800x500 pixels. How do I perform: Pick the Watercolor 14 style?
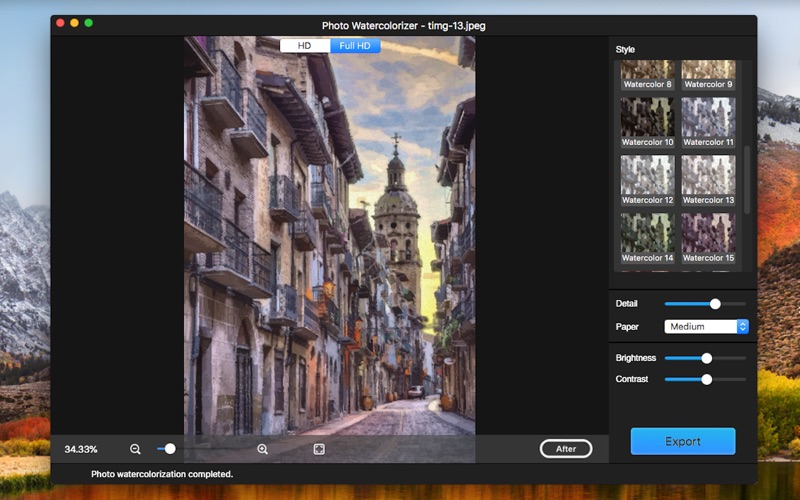(x=648, y=232)
